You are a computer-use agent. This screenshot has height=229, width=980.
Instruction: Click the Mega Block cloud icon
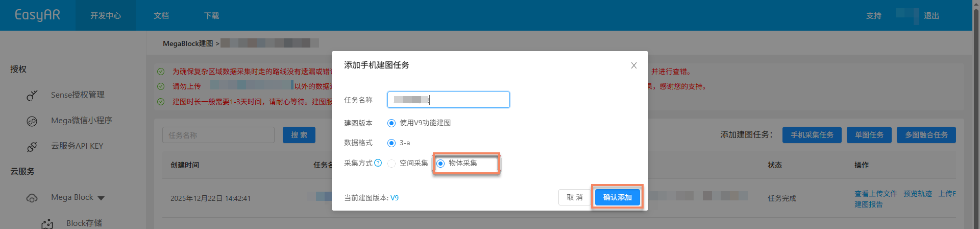click(32, 198)
